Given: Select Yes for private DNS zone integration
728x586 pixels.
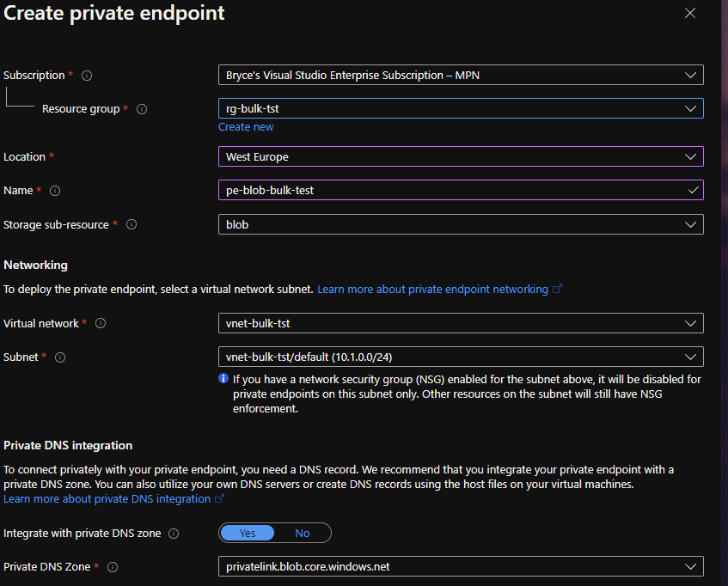Looking at the screenshot, I should [x=248, y=534].
